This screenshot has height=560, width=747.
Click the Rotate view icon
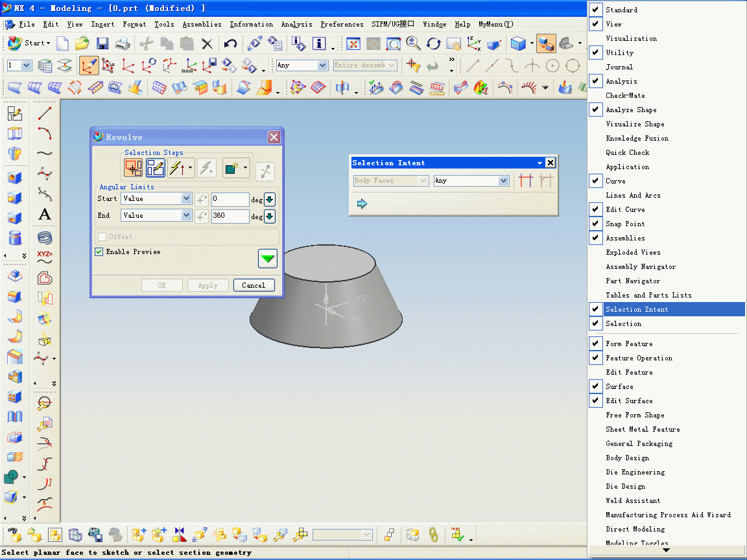pos(434,43)
